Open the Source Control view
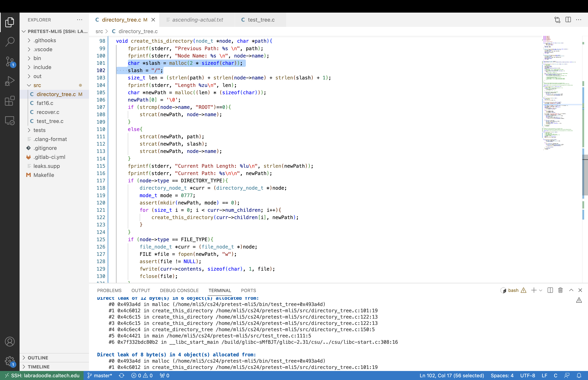Image resolution: width=588 pixels, height=380 pixels. click(10, 61)
